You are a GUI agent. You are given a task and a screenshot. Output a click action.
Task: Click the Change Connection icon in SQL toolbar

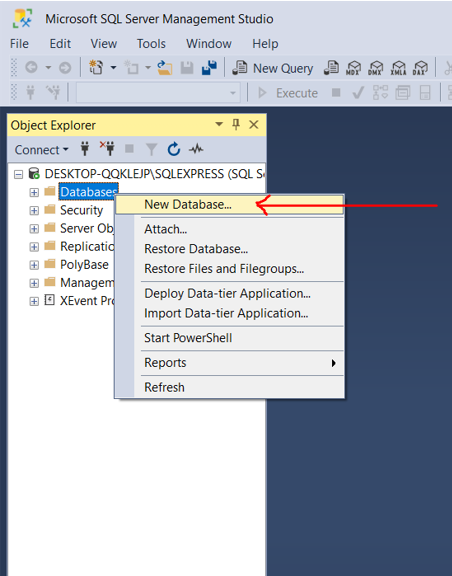pos(53,93)
